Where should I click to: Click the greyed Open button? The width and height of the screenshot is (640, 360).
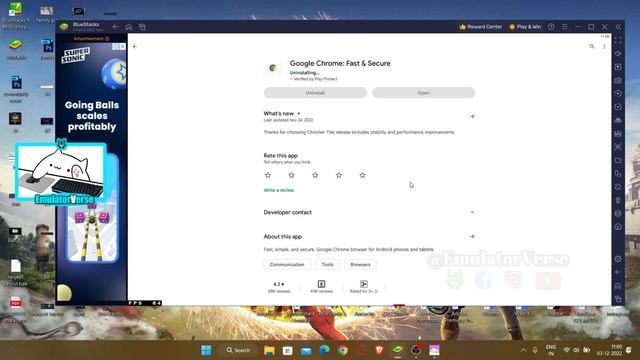tap(423, 93)
